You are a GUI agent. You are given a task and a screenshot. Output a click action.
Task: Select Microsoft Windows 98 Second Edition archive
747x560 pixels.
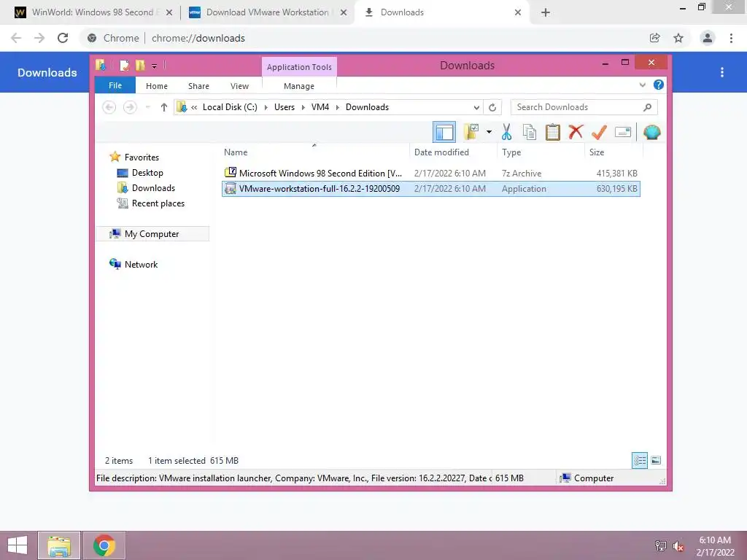(430, 174)
